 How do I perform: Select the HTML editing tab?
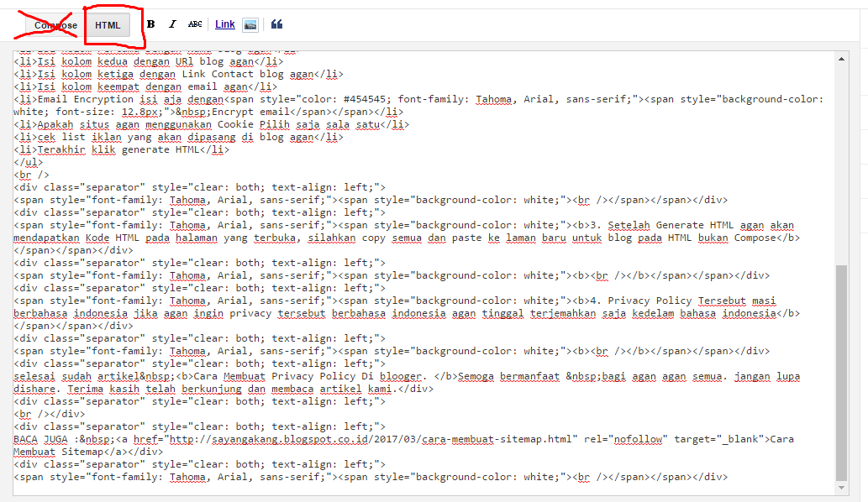tap(107, 24)
